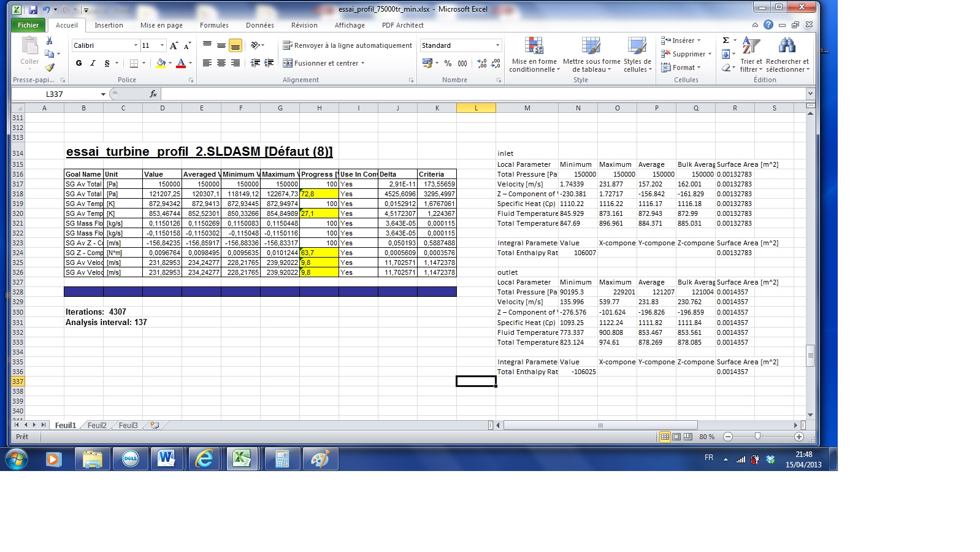
Task: Switch to Normal view in status bar
Action: point(664,437)
